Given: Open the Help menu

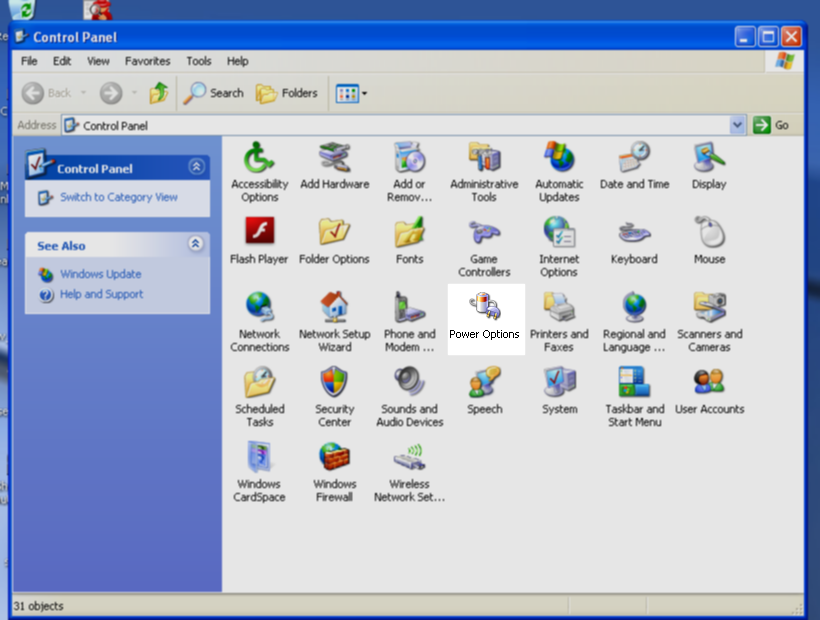Looking at the screenshot, I should (237, 61).
